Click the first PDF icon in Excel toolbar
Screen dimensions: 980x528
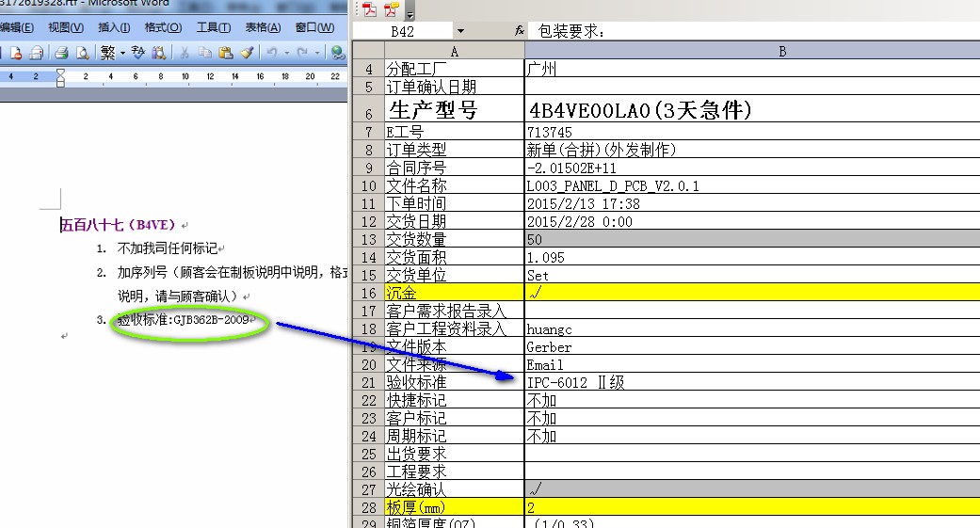click(370, 9)
